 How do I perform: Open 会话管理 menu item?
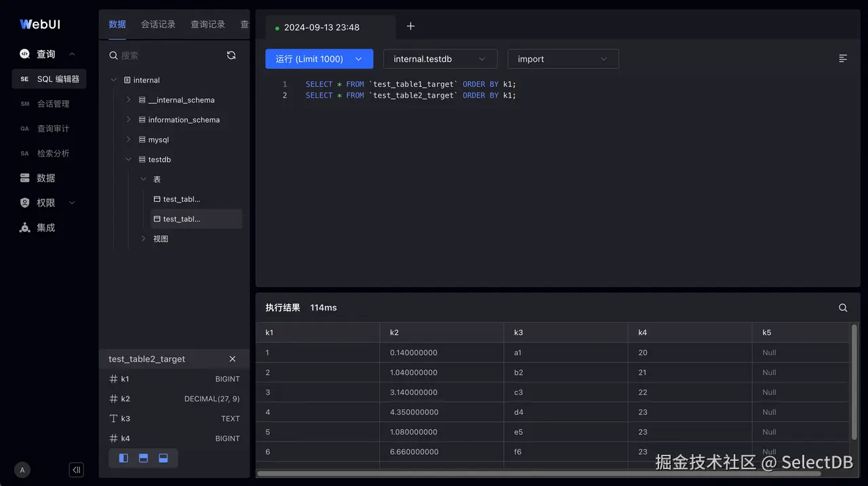[49, 104]
